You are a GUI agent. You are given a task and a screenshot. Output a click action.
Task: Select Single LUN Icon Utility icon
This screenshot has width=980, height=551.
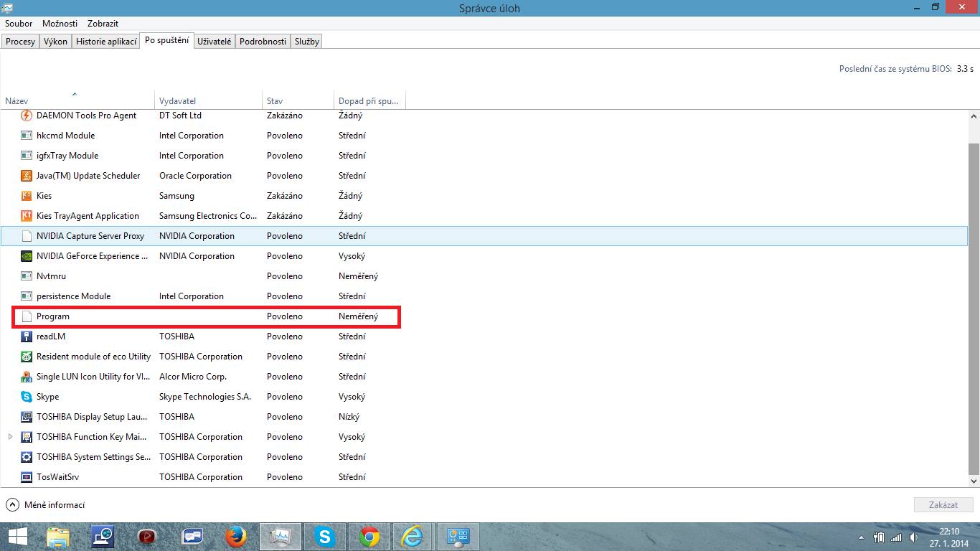click(27, 377)
